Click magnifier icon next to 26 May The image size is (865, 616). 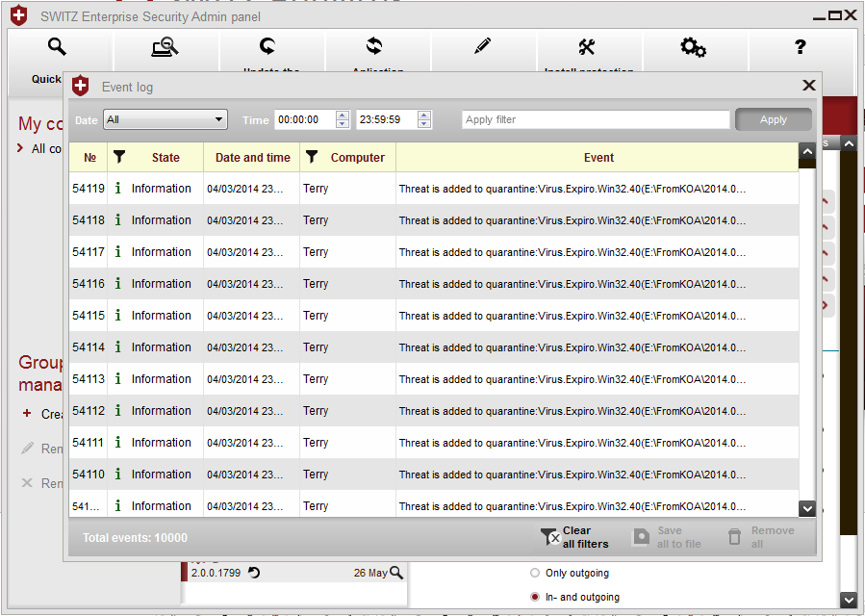(x=396, y=573)
